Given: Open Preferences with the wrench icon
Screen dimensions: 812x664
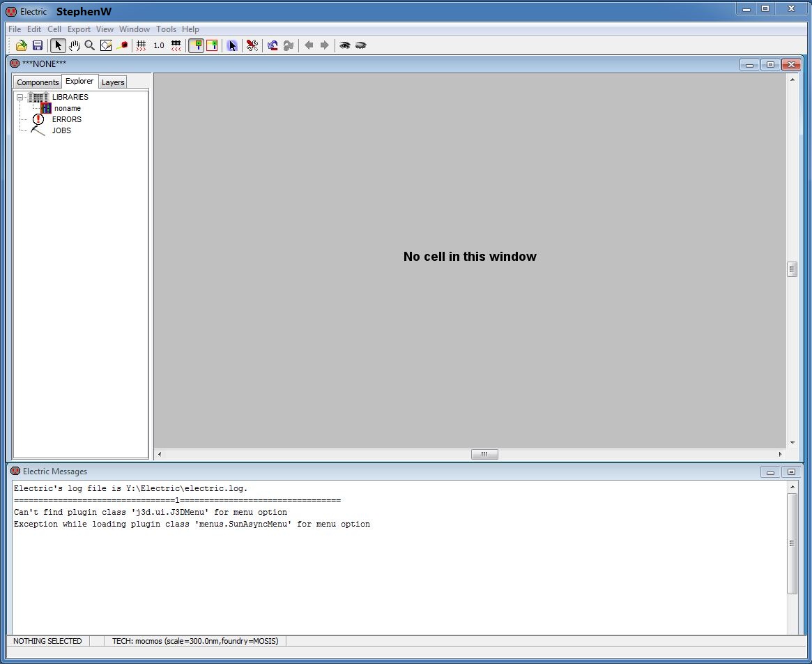Looking at the screenshot, I should [x=252, y=45].
